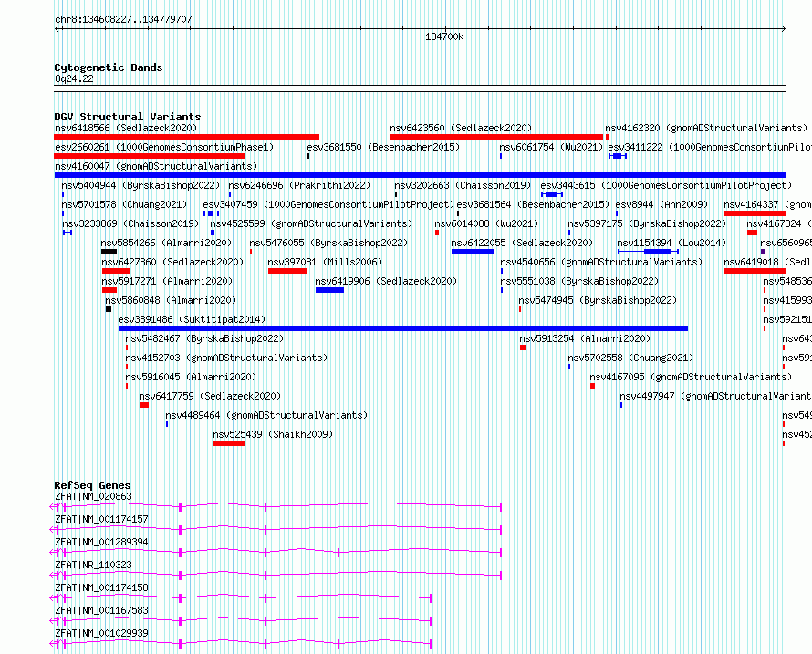Viewport: 812px width, 654px height.
Task: Select blue glyph under esv3443615
Action: click(x=552, y=194)
